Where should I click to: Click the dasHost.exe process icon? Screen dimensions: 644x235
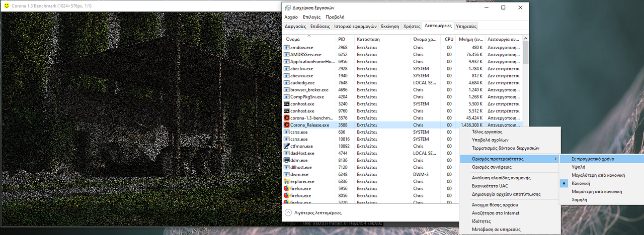coord(286,153)
